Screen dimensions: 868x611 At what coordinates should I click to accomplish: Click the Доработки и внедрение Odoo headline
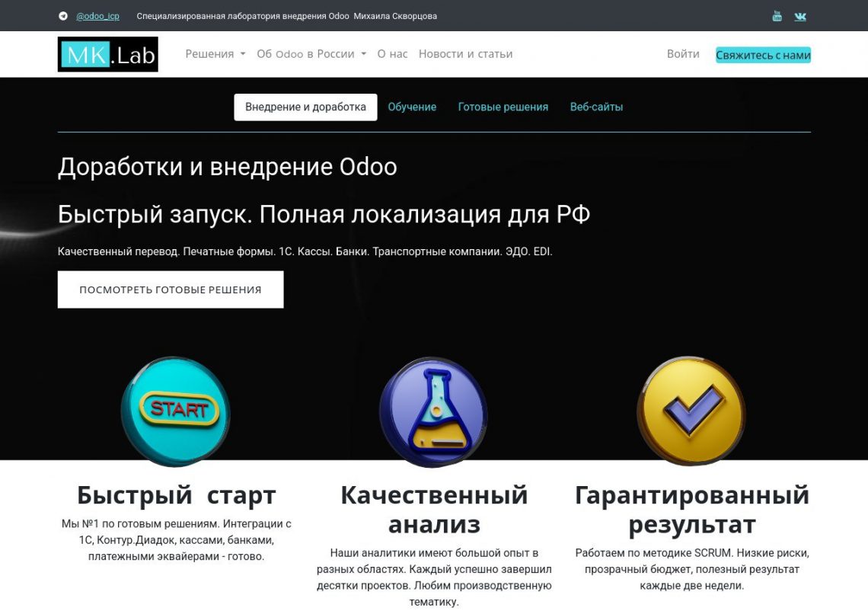coord(228,167)
